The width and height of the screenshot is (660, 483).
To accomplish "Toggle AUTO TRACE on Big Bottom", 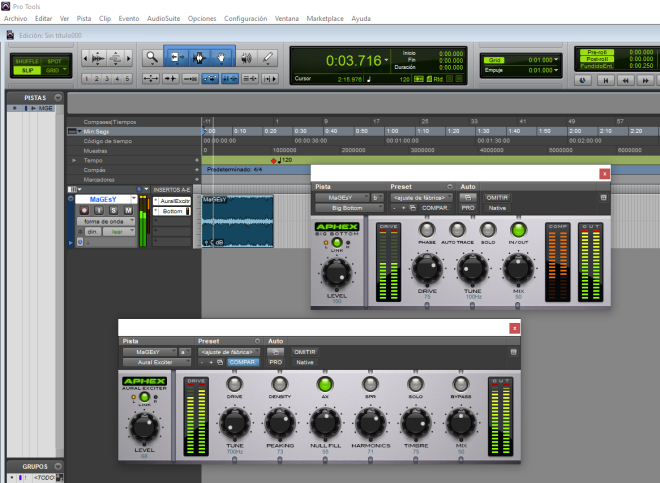I will (457, 230).
